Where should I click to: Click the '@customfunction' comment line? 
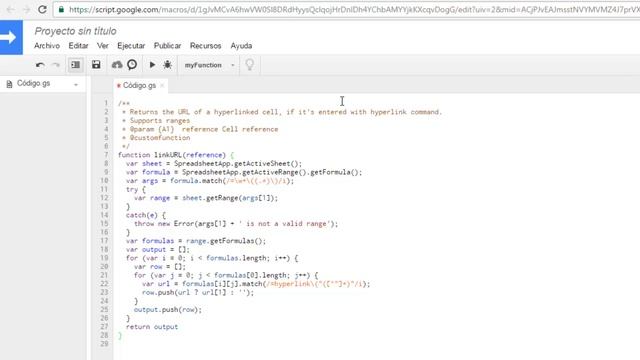[x=156, y=138]
